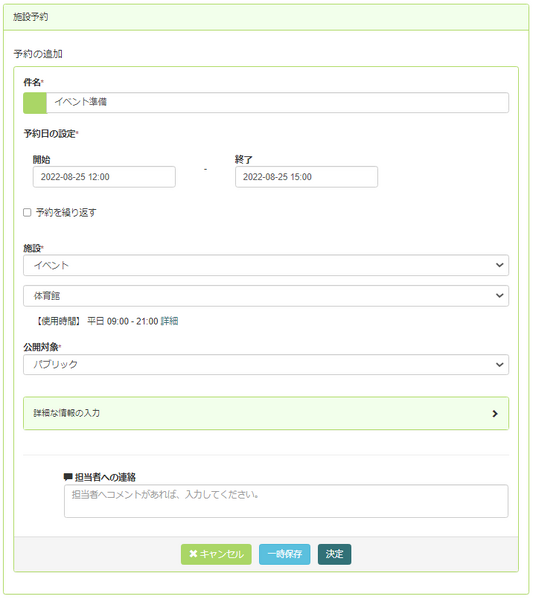Open the facility dropdown showing 体育館
Image resolution: width=533 pixels, height=599 pixels.
click(x=266, y=296)
